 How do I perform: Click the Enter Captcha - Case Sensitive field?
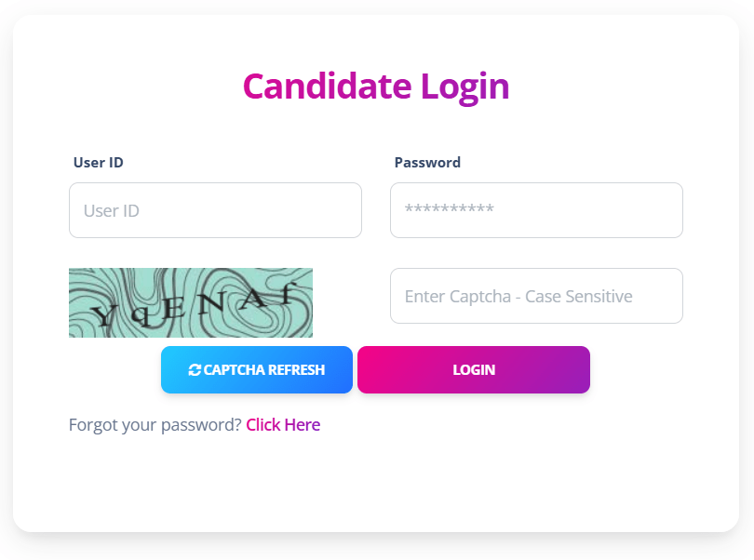click(x=537, y=296)
